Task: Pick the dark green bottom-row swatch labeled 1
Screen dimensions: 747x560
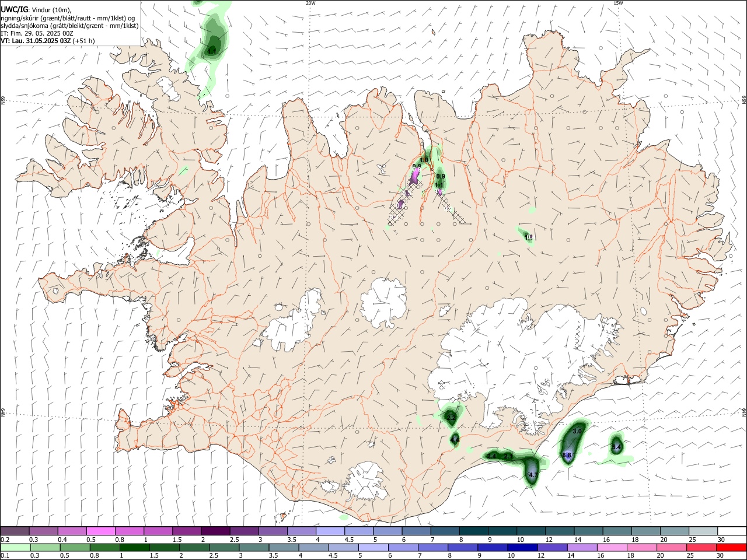Action: pos(134,548)
